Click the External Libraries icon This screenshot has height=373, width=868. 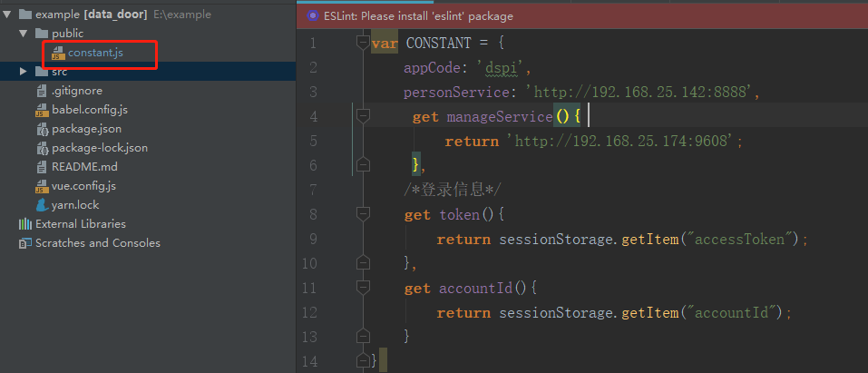point(25,224)
